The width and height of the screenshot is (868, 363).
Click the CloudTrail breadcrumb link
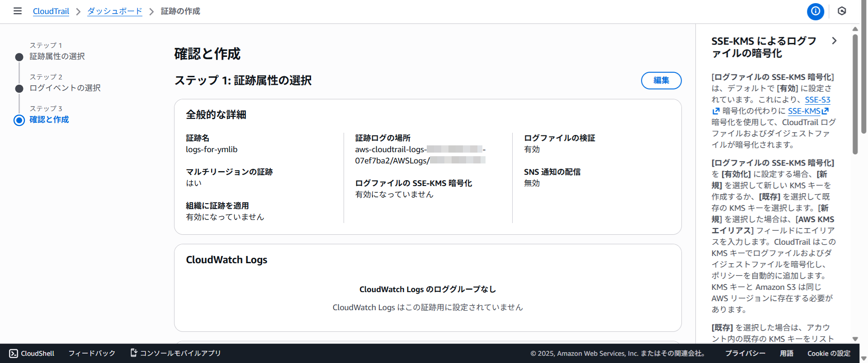pos(51,11)
